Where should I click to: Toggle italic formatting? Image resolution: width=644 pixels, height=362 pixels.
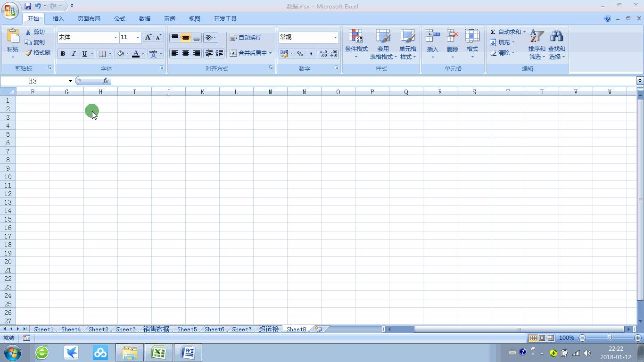(x=74, y=53)
